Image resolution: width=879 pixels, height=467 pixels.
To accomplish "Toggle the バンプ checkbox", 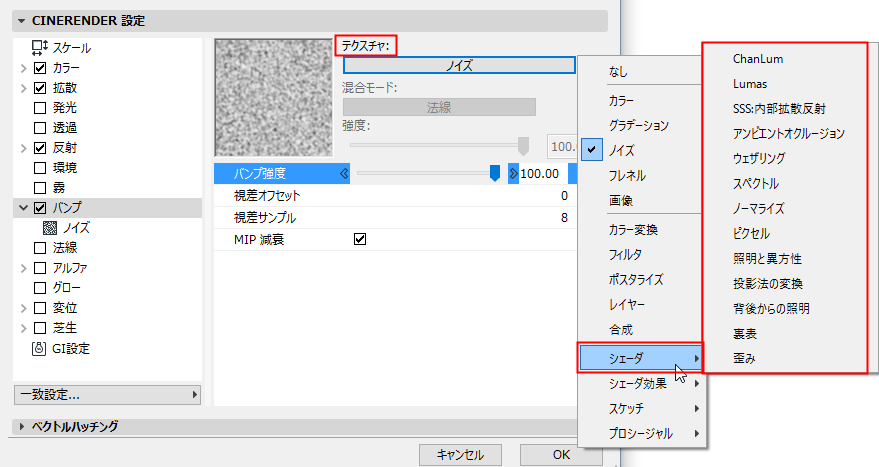I will pyautogui.click(x=40, y=208).
